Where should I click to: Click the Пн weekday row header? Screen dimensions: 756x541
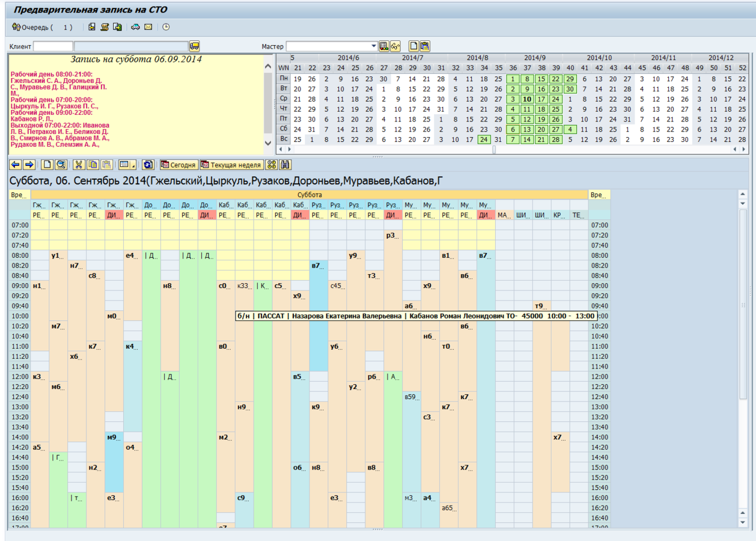[284, 79]
